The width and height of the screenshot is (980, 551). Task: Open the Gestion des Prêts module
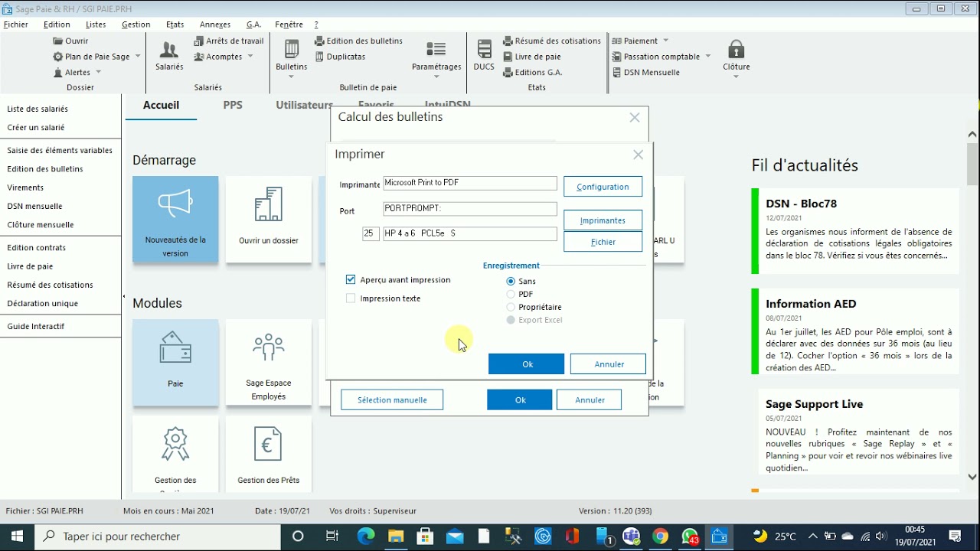pyautogui.click(x=269, y=454)
